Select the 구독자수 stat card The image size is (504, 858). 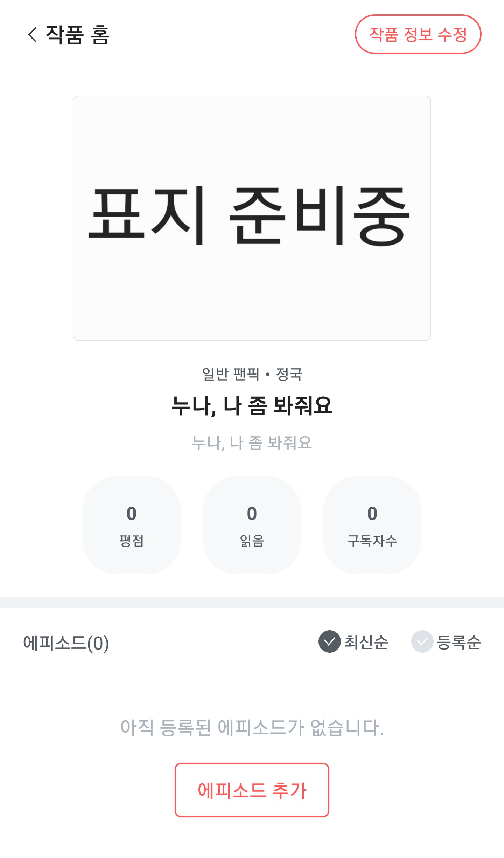point(372,525)
